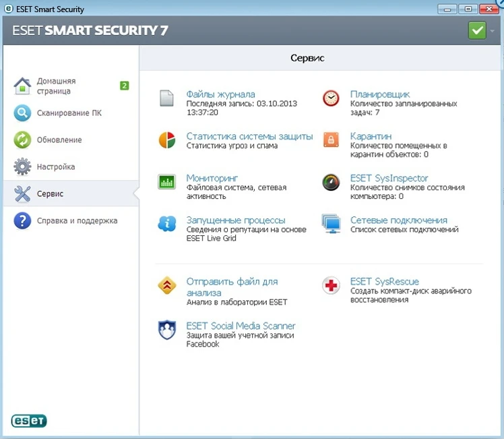Open the Настройка menu item

71,167
